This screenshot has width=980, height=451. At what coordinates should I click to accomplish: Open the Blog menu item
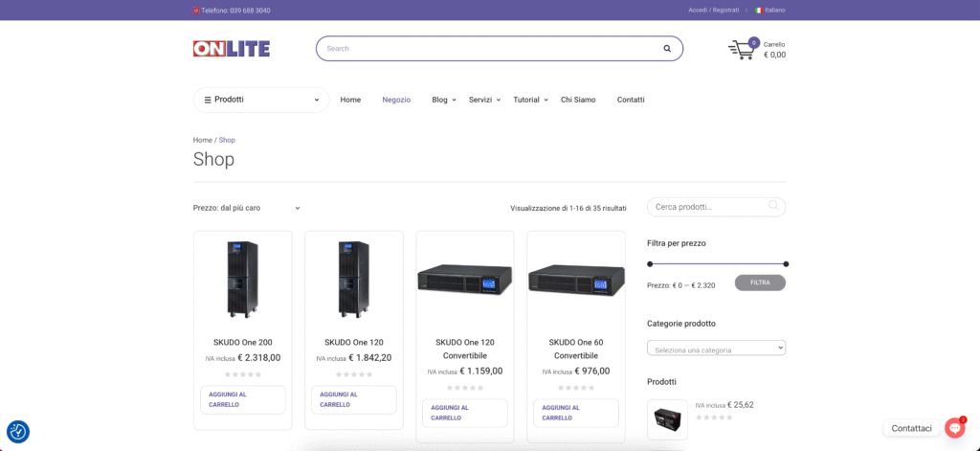[439, 100]
